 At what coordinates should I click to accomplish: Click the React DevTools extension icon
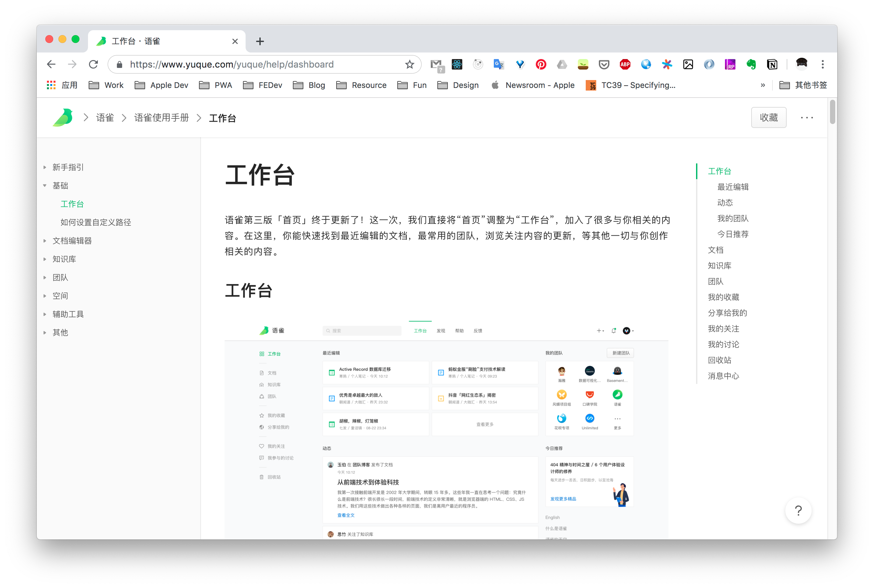pos(457,65)
